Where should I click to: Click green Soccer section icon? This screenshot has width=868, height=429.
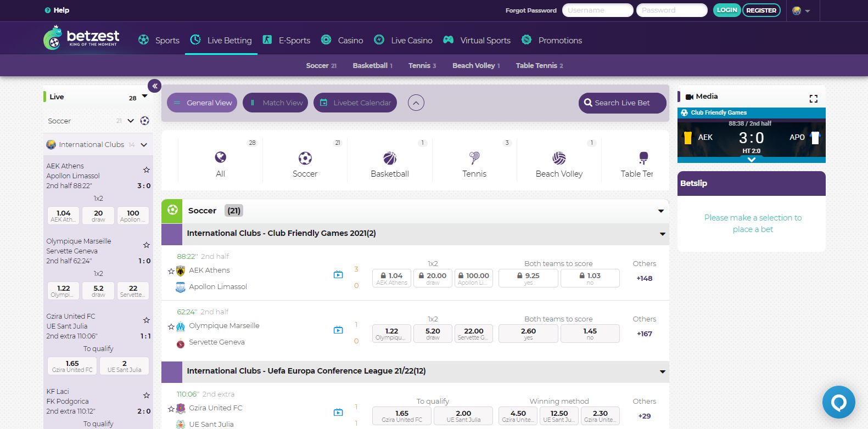[172, 211]
